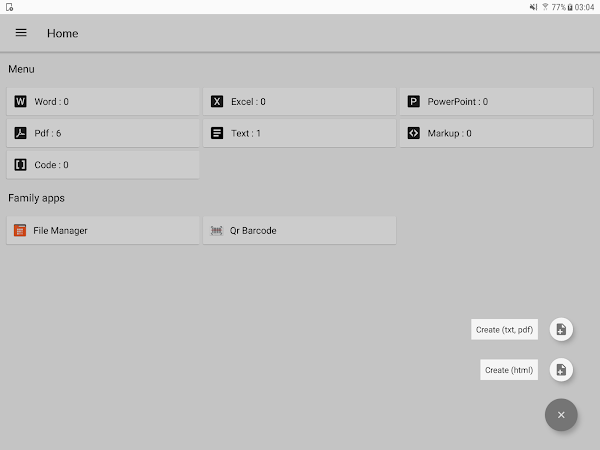
Task: Open the PowerPoint : 0 tile
Action: click(496, 101)
